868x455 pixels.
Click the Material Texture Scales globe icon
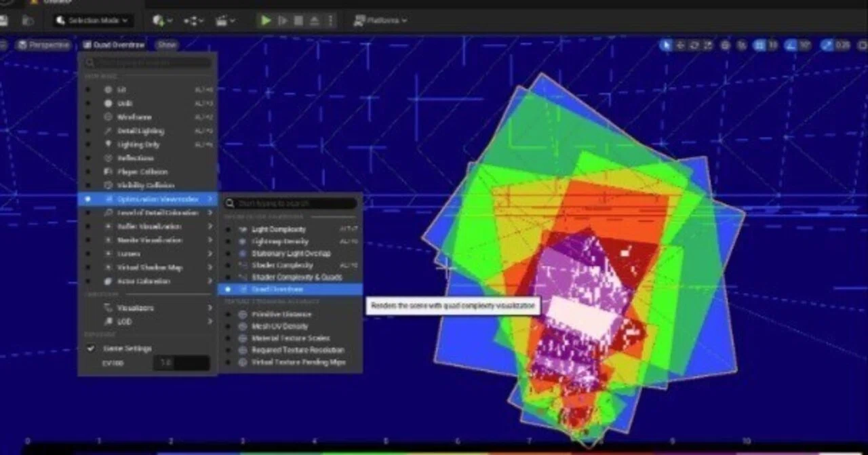tap(243, 338)
